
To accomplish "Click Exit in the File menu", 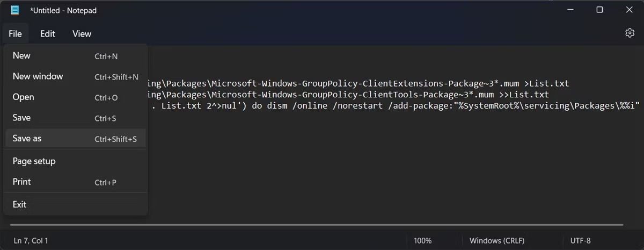I will pyautogui.click(x=76, y=204).
